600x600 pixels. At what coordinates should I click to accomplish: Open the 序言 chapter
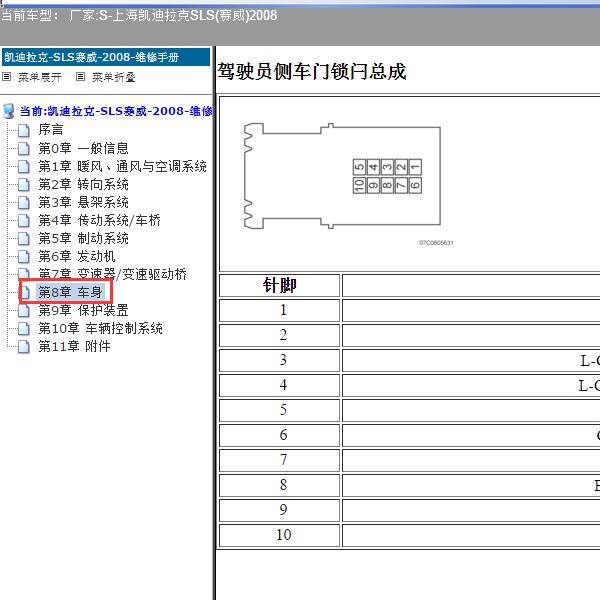click(51, 130)
